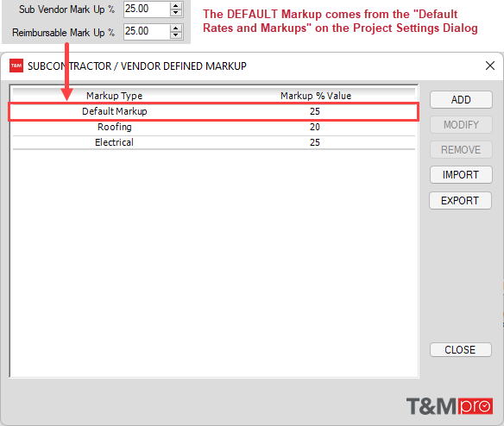Screen dimensions: 504x426
Task: Click the Markup % Value column header
Action: tap(316, 96)
